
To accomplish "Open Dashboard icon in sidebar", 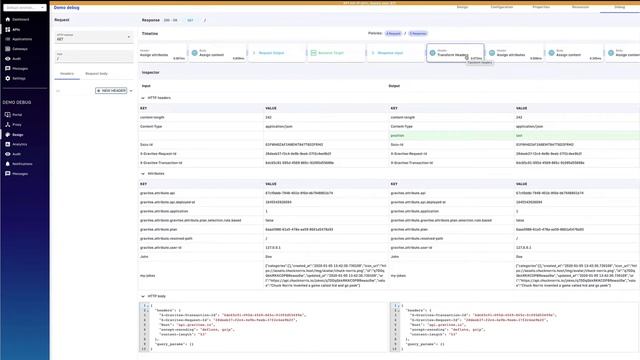I will coord(7,19).
